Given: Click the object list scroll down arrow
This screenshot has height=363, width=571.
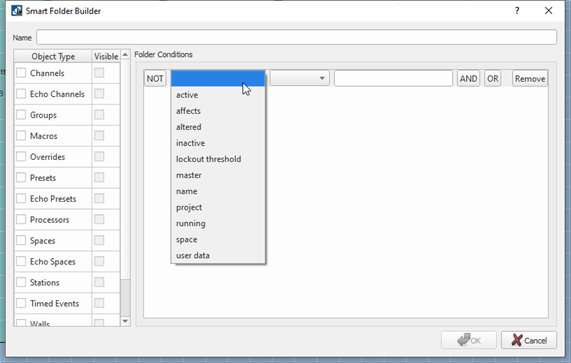Looking at the screenshot, I should click(x=125, y=321).
